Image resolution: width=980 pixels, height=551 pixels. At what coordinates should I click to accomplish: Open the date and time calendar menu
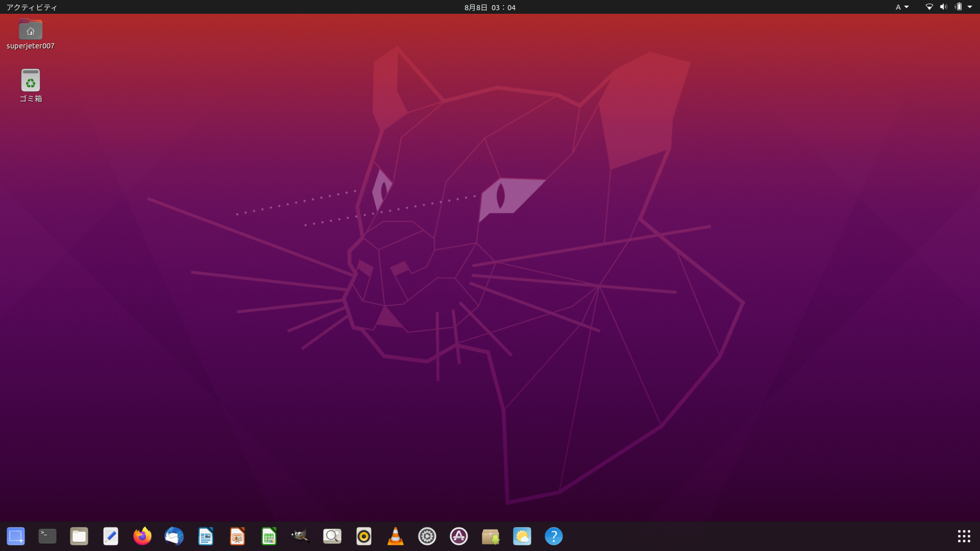[x=489, y=7]
